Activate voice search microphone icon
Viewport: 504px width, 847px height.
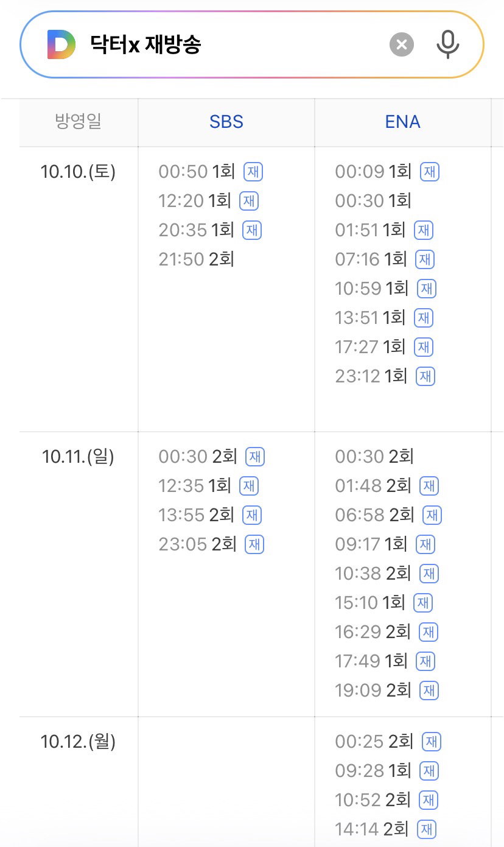point(448,44)
